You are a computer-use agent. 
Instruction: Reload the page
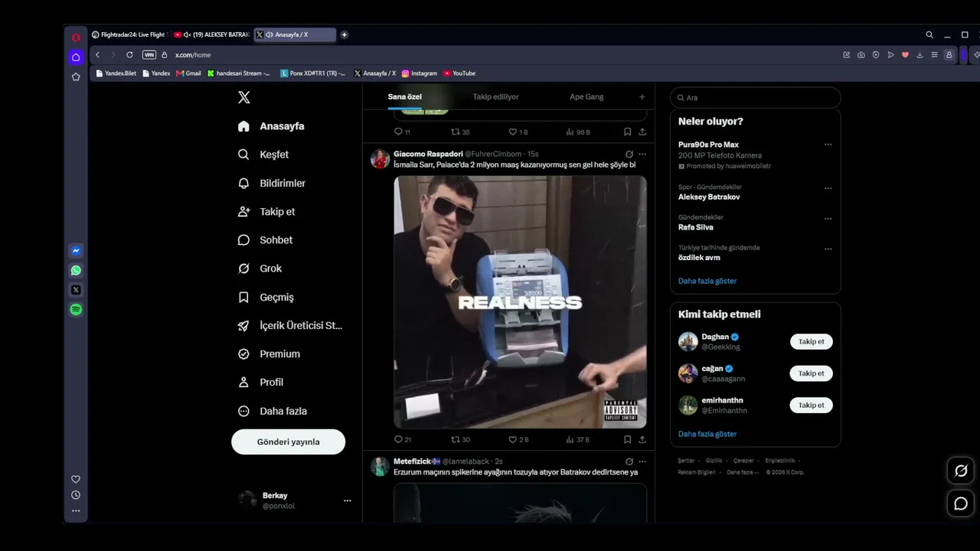pos(129,55)
